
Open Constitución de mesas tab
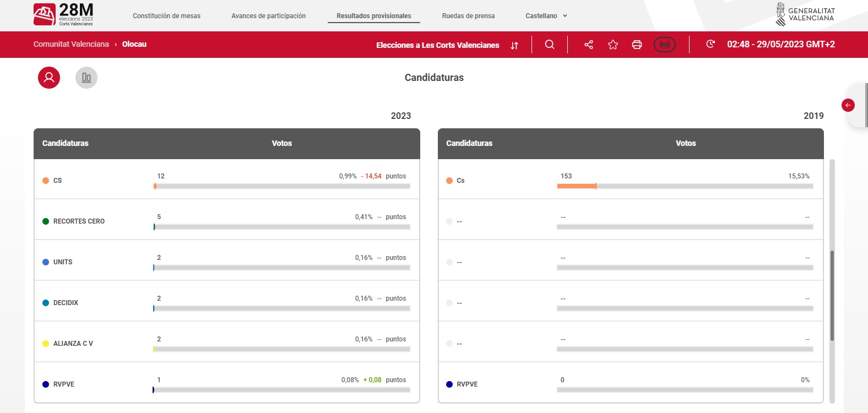[x=166, y=16]
